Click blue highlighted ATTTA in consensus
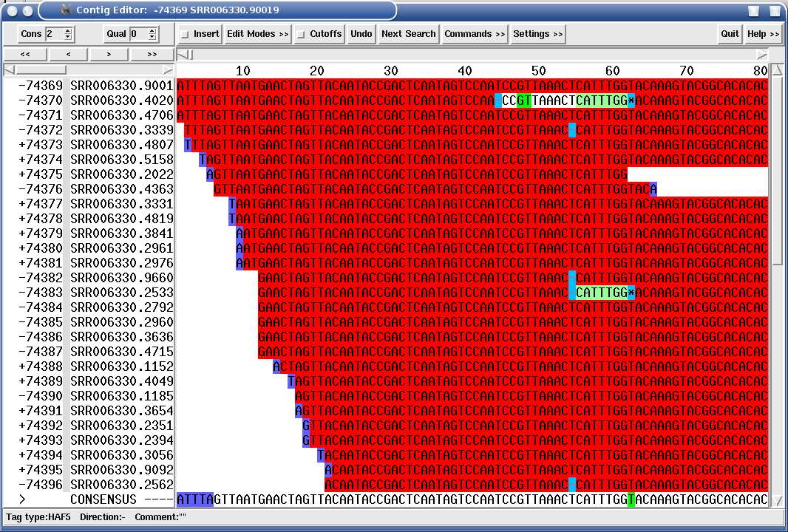 point(195,499)
